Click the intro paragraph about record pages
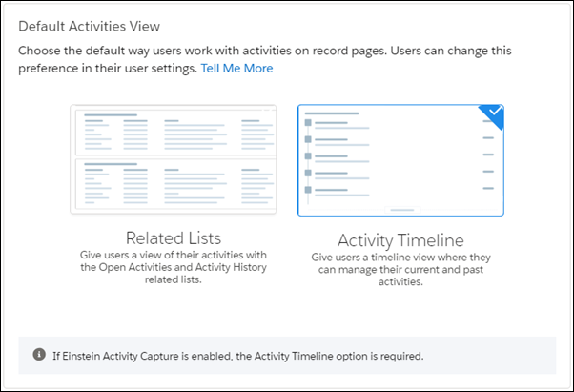574x392 pixels. click(265, 59)
